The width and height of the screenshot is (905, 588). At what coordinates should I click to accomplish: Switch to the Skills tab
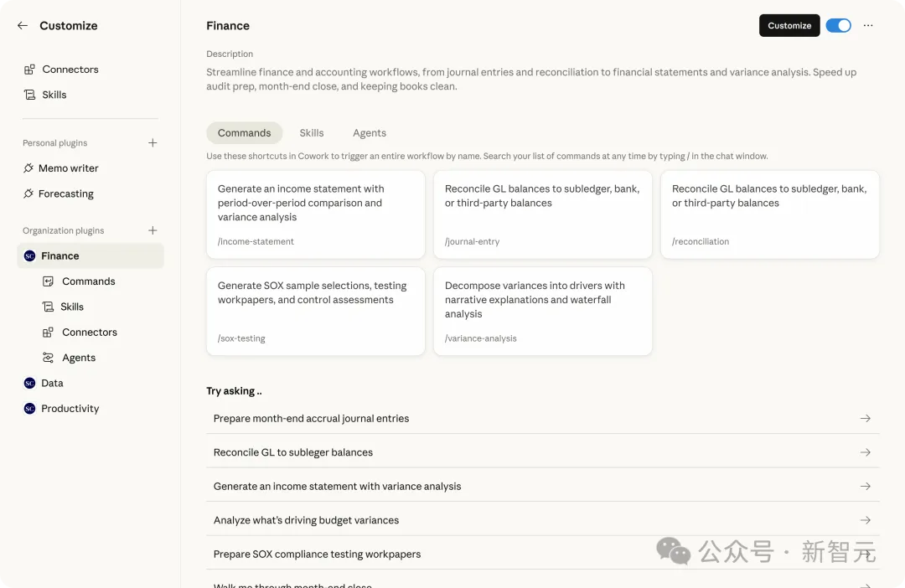[312, 133]
